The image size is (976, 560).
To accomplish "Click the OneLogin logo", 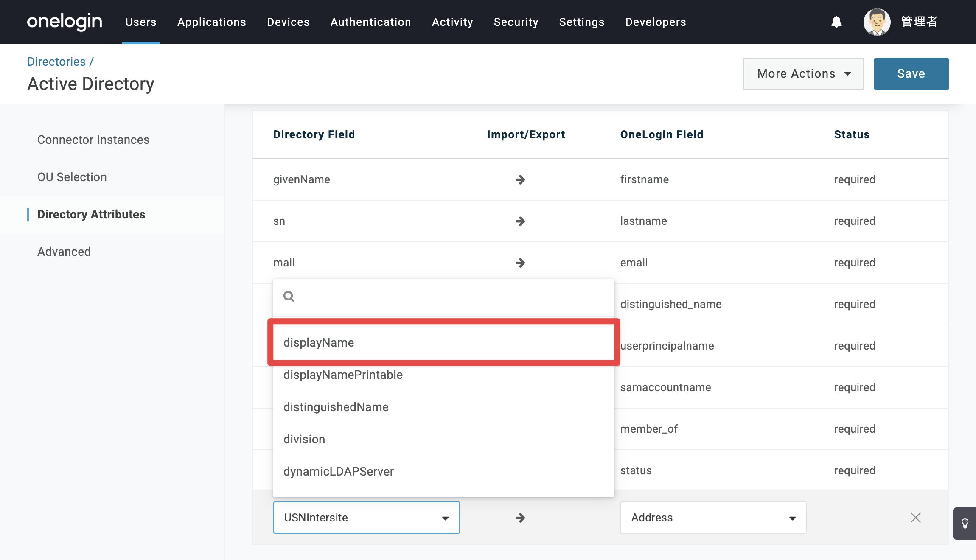I will (65, 22).
